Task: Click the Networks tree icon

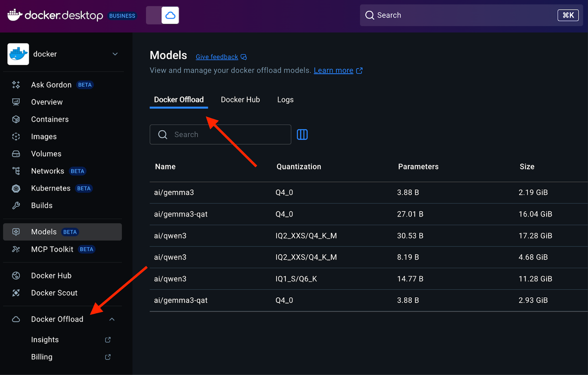Action: tap(16, 171)
